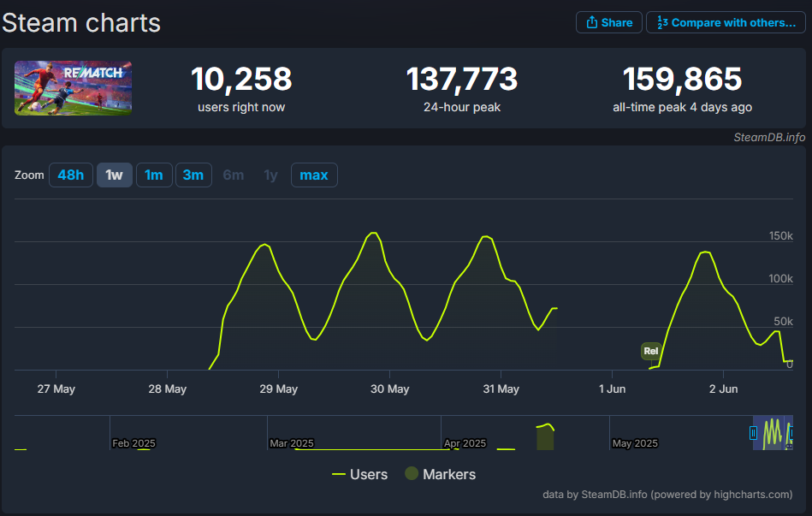Set chart zoom to 48h
812x516 pixels.
pyautogui.click(x=71, y=175)
